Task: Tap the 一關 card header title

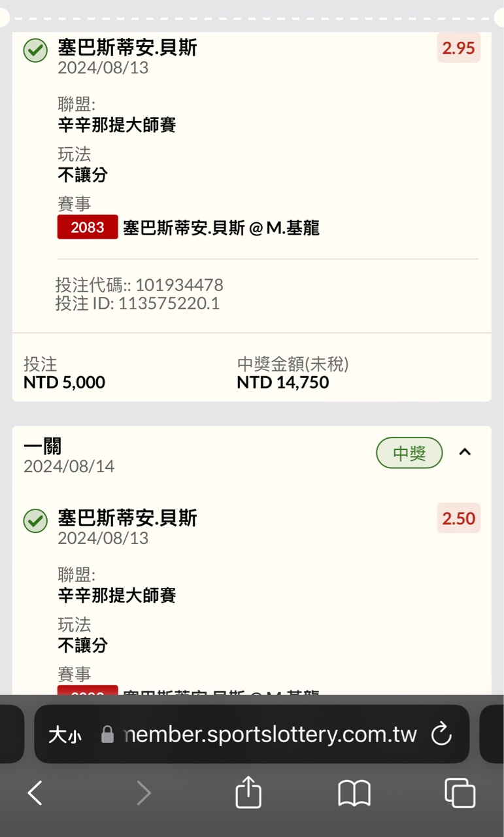Action: click(42, 447)
